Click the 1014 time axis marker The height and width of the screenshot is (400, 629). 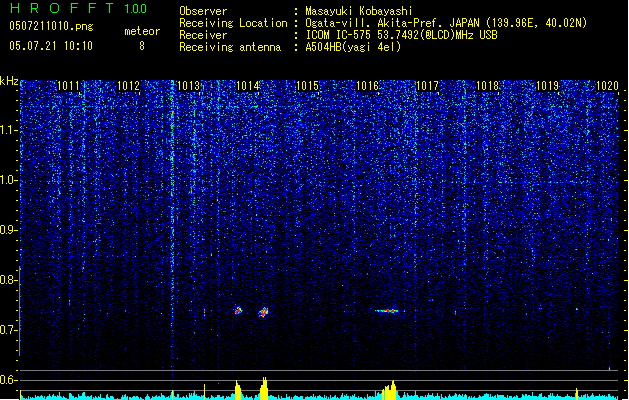[248, 86]
